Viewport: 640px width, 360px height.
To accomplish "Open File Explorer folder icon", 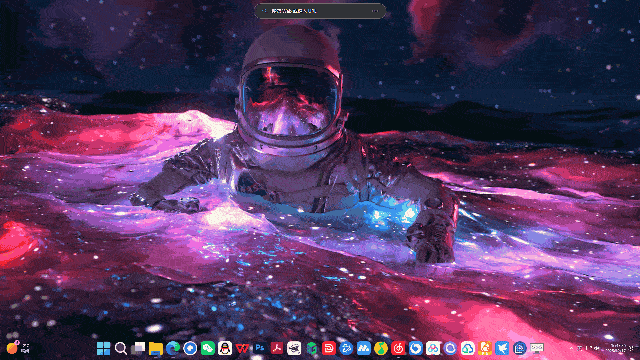I will (x=156, y=348).
